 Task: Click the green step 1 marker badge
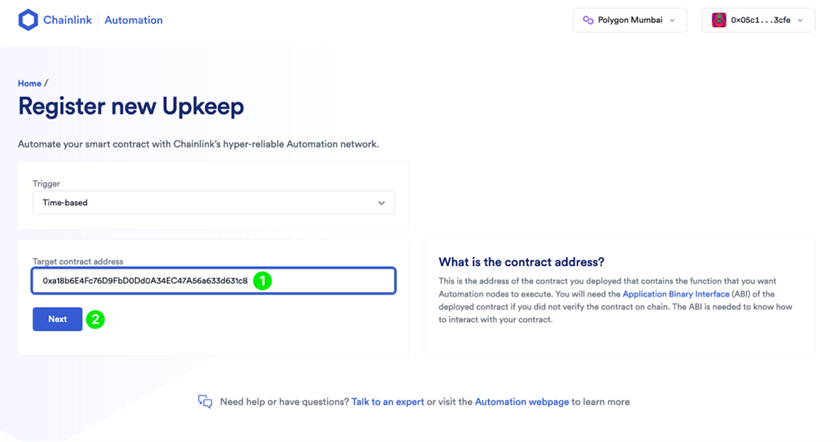(262, 280)
